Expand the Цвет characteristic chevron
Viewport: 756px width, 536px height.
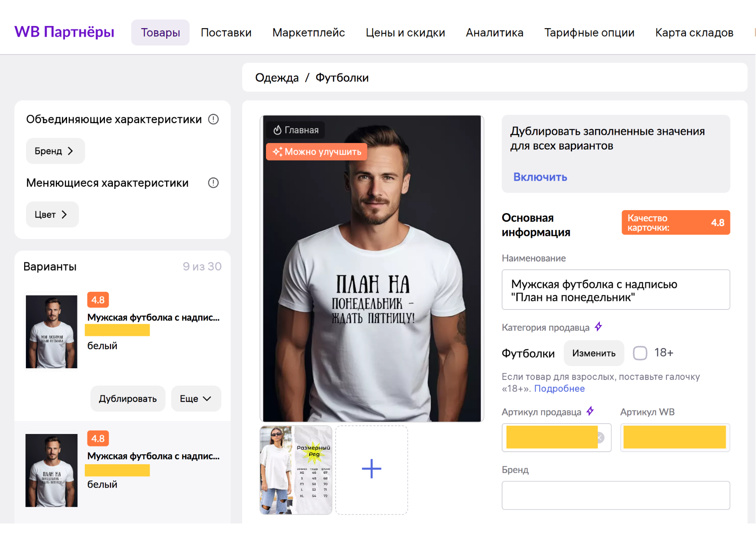click(64, 214)
